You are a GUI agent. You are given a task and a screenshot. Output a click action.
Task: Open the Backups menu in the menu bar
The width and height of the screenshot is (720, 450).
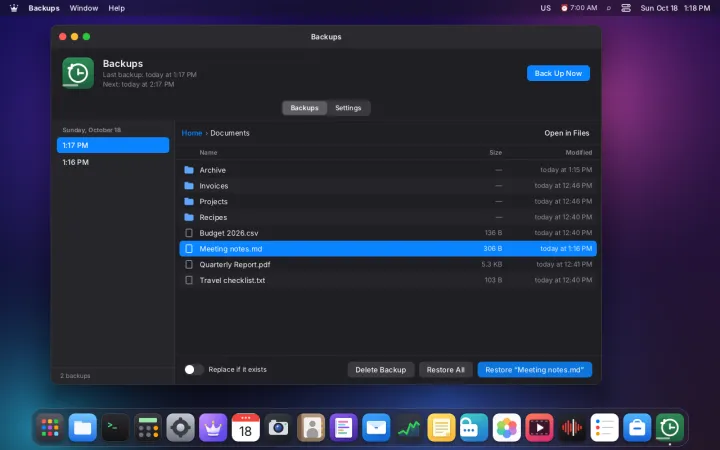pos(44,8)
